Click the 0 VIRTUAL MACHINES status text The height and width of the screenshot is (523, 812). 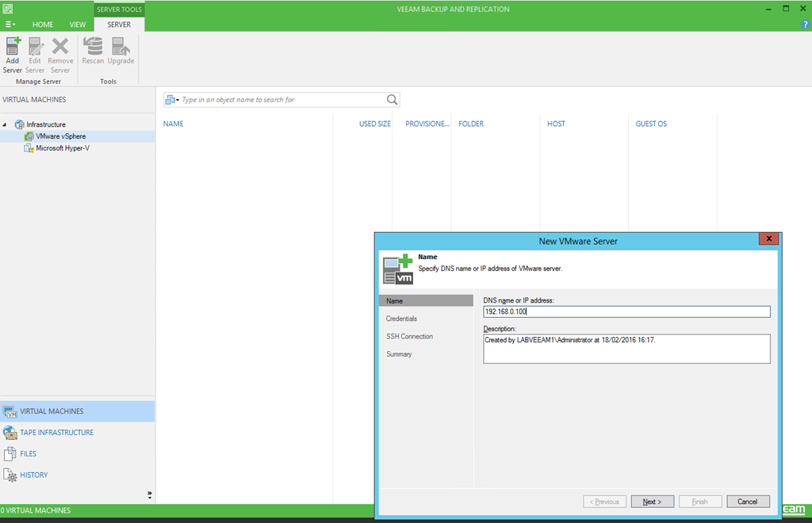pos(36,510)
